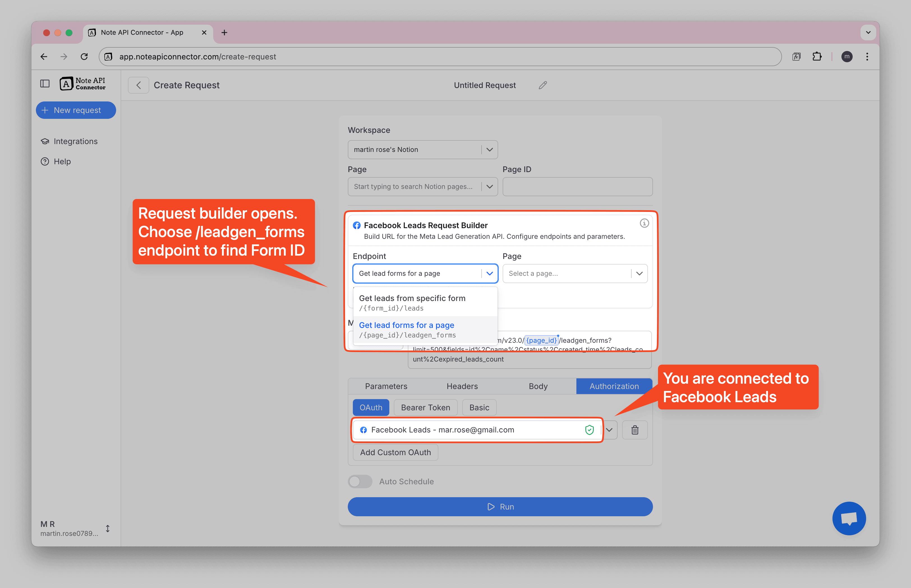This screenshot has width=911, height=588.
Task: Open the chat support bubble
Action: [x=849, y=518]
